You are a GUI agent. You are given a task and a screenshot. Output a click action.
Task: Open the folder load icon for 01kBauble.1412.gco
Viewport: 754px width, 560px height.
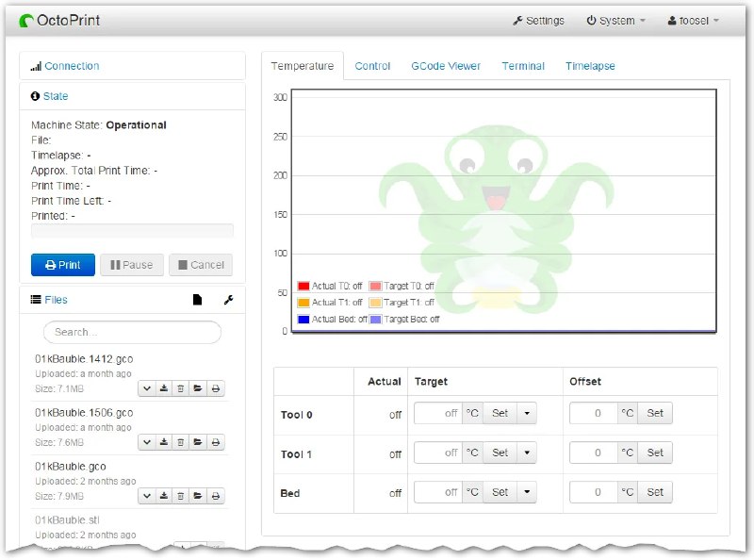pyautogui.click(x=198, y=388)
